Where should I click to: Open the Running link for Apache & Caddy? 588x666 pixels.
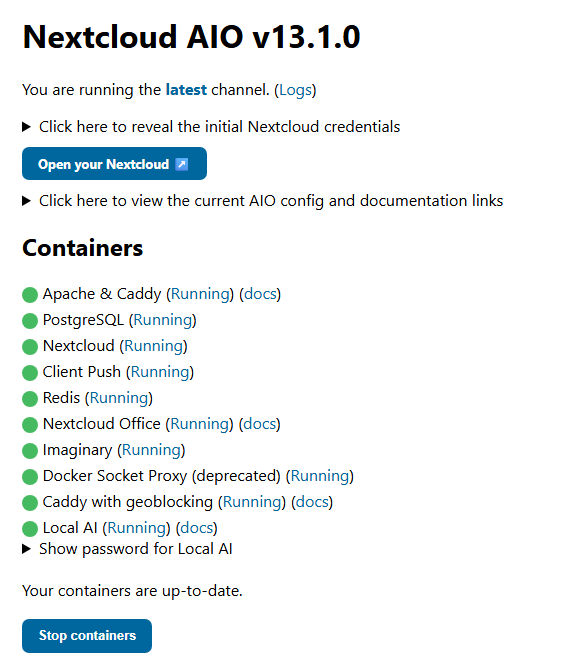pyautogui.click(x=200, y=294)
